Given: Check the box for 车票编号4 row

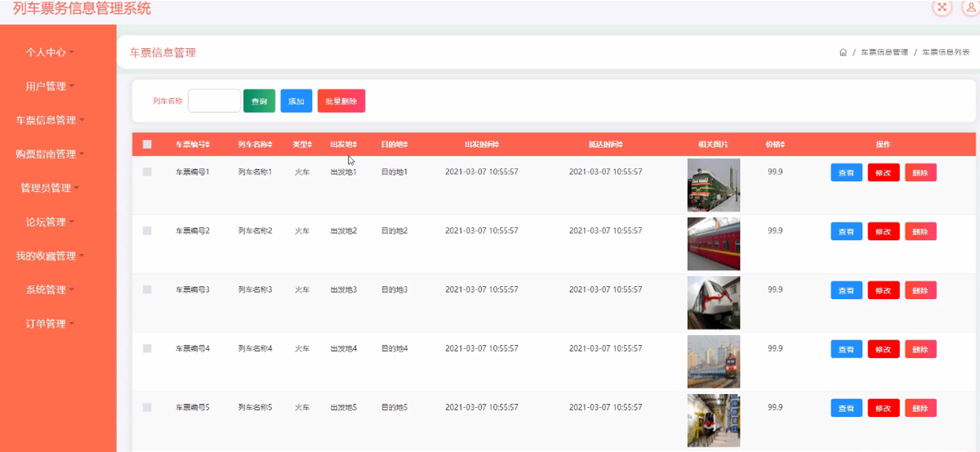Looking at the screenshot, I should pos(147,349).
